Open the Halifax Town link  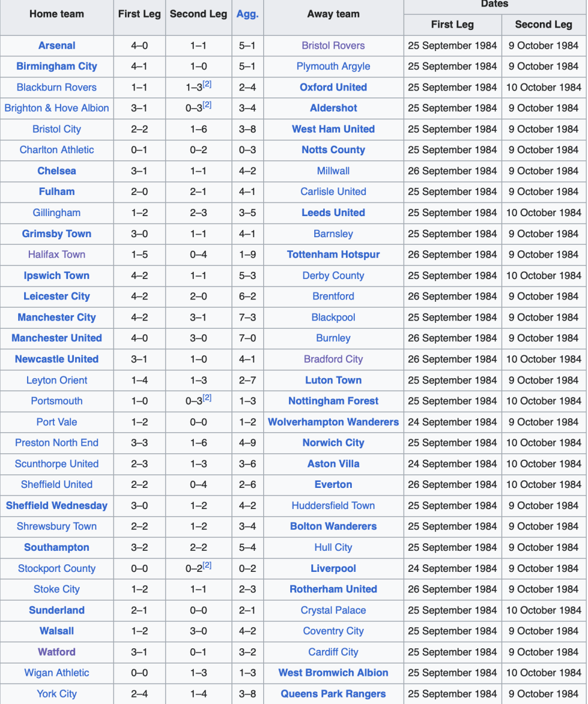point(57,255)
